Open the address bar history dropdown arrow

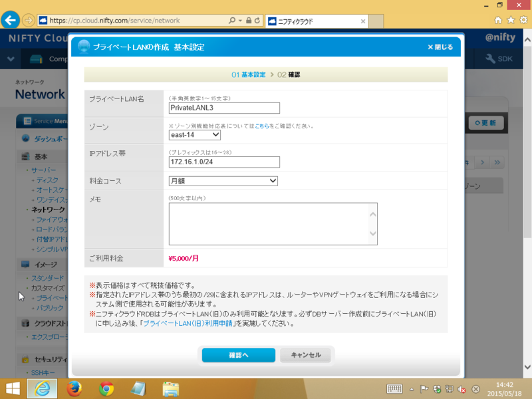point(240,21)
